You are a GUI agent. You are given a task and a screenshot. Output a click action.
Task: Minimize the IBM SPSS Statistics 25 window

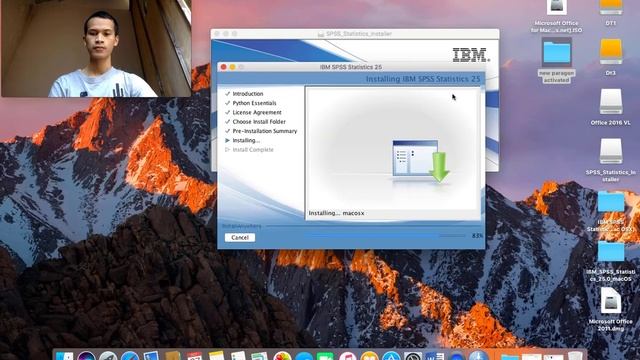point(232,67)
